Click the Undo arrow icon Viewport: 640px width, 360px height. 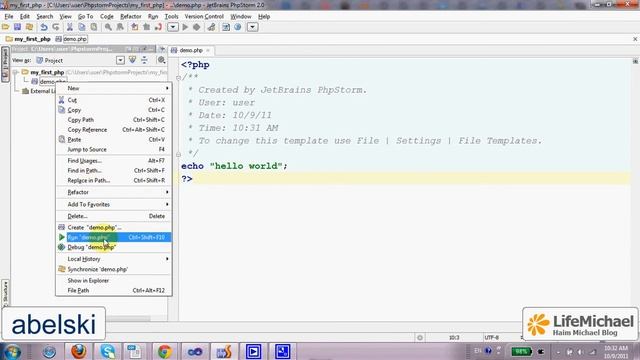(44, 27)
